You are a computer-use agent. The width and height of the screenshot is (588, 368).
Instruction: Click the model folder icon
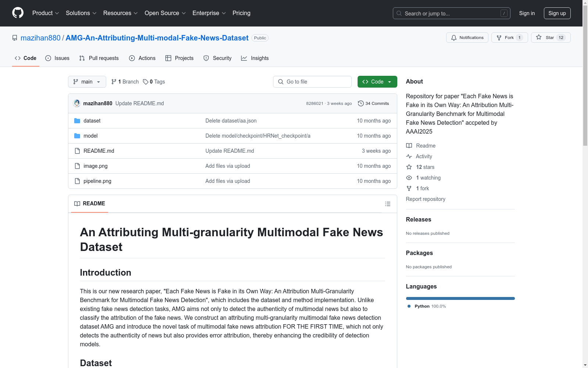[77, 136]
